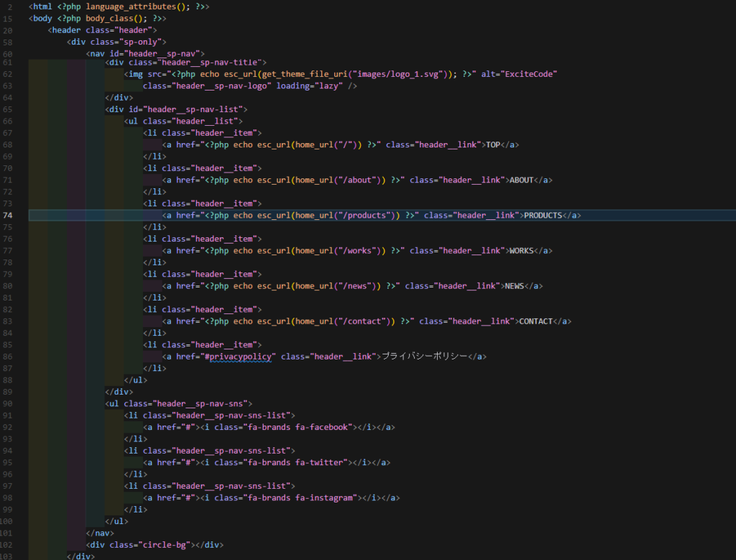Click the '/about' path string
The image size is (736, 560).
point(356,180)
